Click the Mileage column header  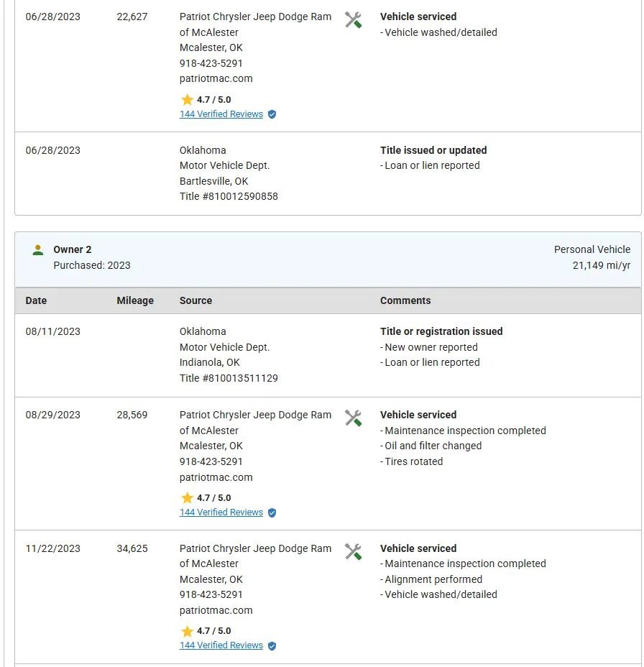point(135,300)
